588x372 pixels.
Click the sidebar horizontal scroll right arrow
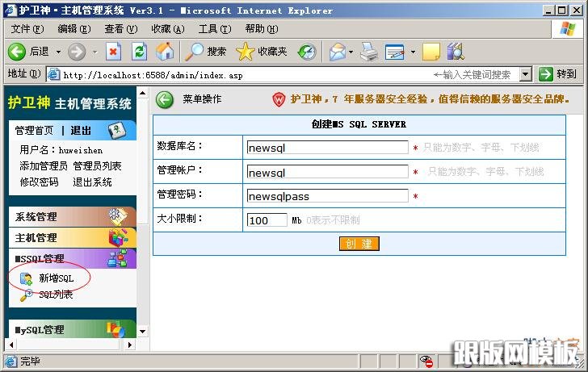(130, 345)
